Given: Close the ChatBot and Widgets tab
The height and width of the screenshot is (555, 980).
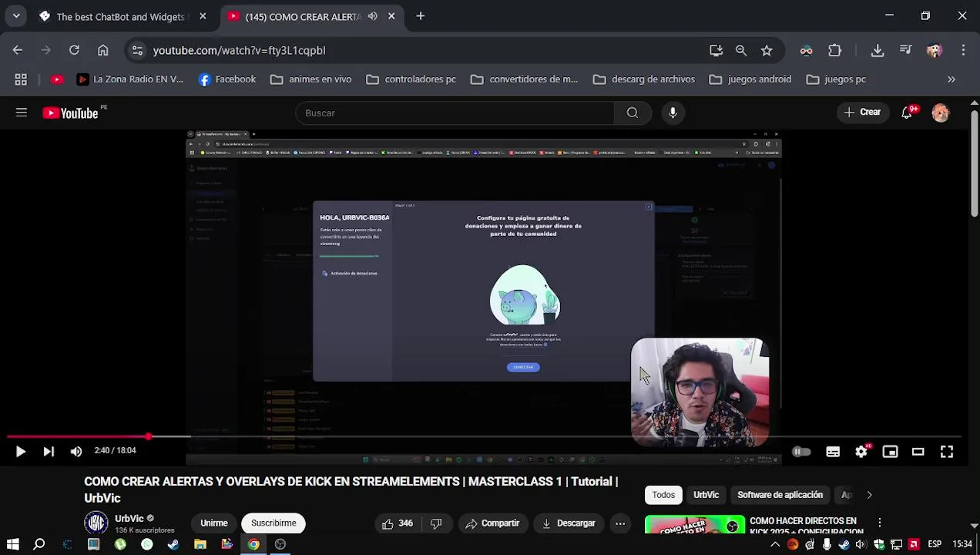Looking at the screenshot, I should (x=203, y=16).
